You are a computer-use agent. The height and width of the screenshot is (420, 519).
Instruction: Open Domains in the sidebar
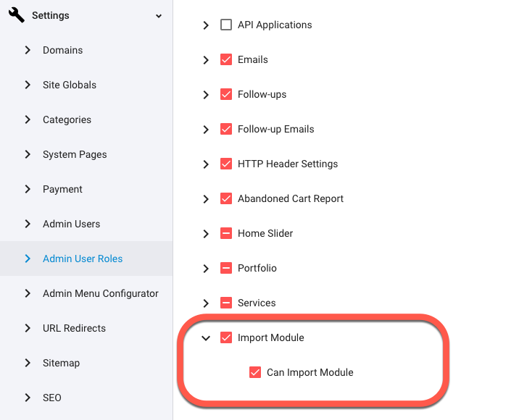62,50
